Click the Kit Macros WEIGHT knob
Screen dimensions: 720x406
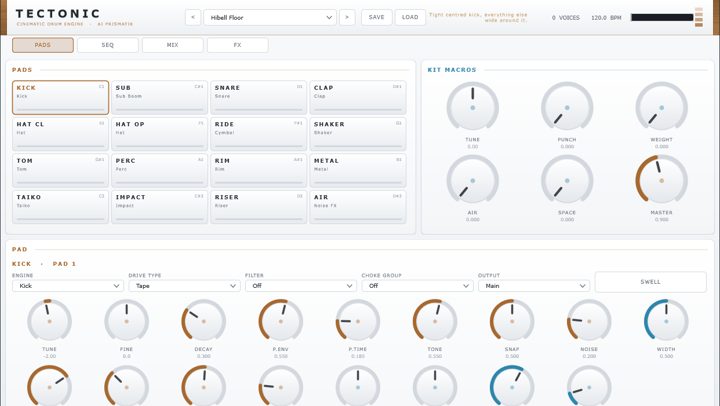point(662,107)
